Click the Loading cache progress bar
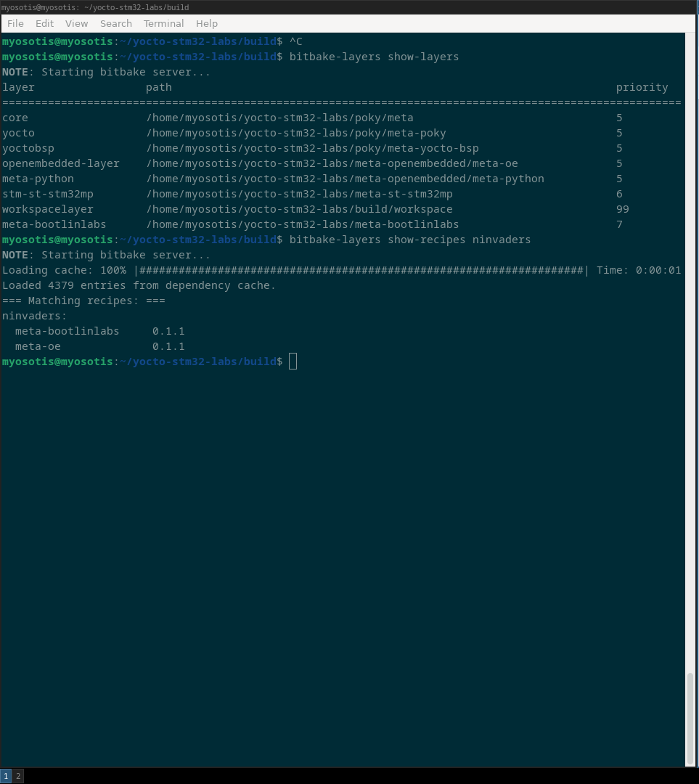699x784 pixels. click(x=361, y=270)
